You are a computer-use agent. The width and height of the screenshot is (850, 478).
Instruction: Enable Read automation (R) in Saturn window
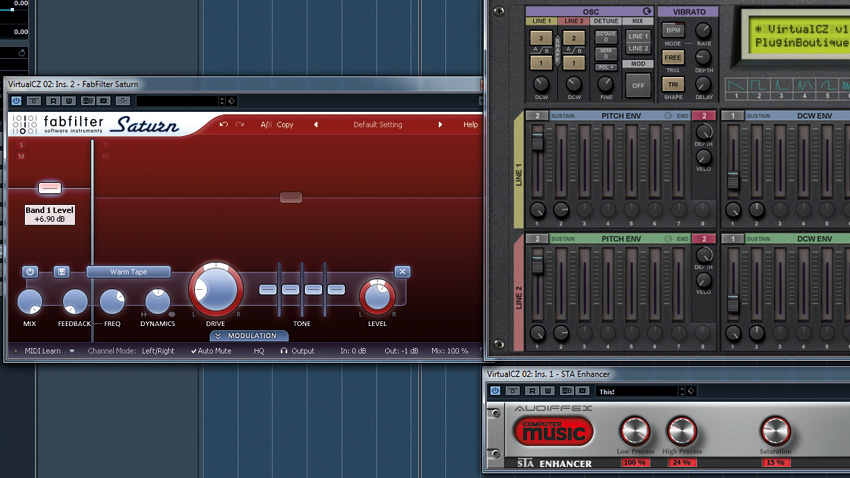(53, 101)
